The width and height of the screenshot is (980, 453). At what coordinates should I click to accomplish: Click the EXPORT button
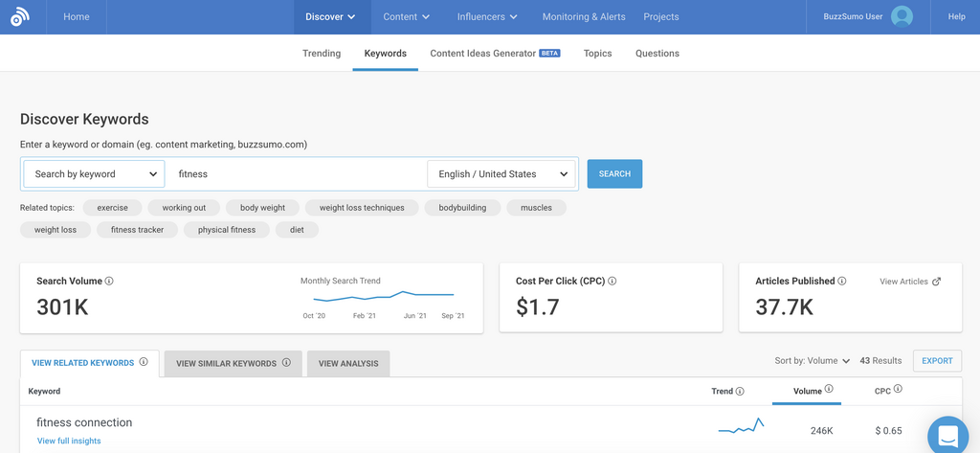(937, 361)
